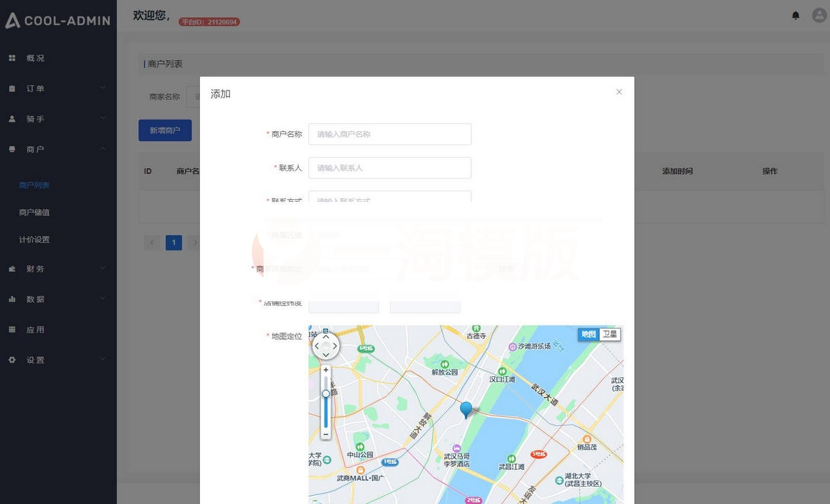Select the 概况 overview grid icon

click(12, 58)
